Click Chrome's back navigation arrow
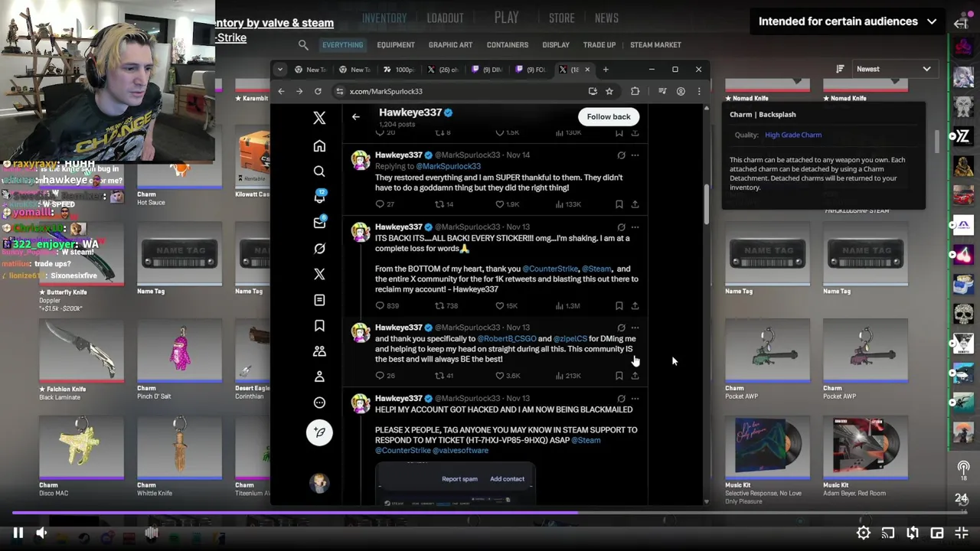 click(281, 91)
